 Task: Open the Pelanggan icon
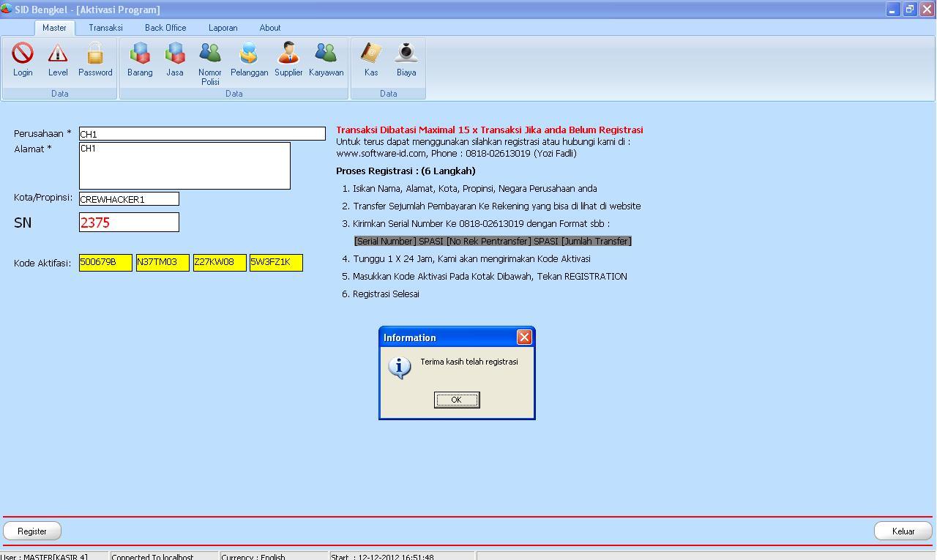pos(249,59)
